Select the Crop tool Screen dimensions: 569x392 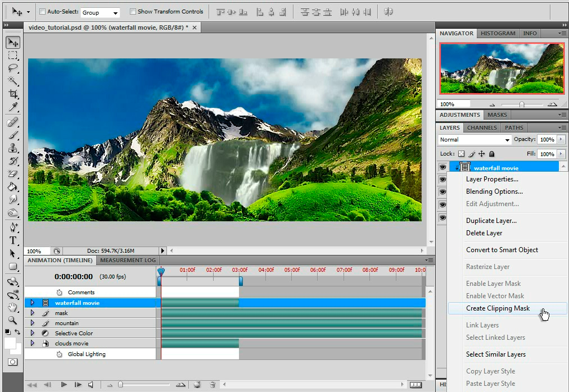[x=13, y=94]
